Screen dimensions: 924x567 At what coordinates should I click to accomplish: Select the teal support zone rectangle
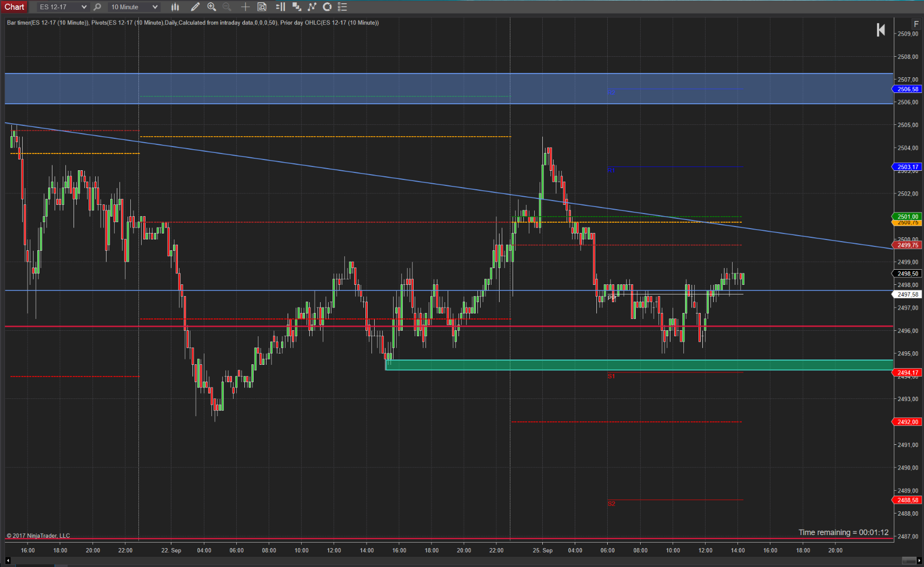pyautogui.click(x=638, y=365)
